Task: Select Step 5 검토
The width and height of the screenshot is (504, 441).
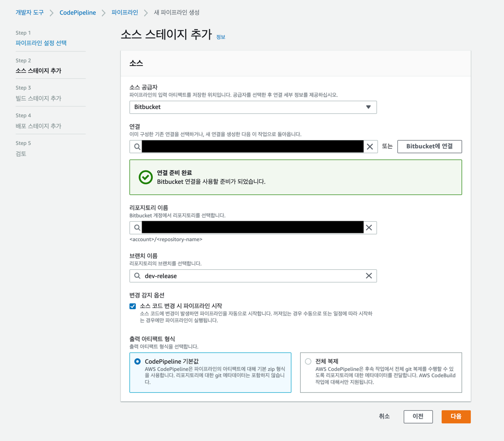Action: [x=21, y=154]
